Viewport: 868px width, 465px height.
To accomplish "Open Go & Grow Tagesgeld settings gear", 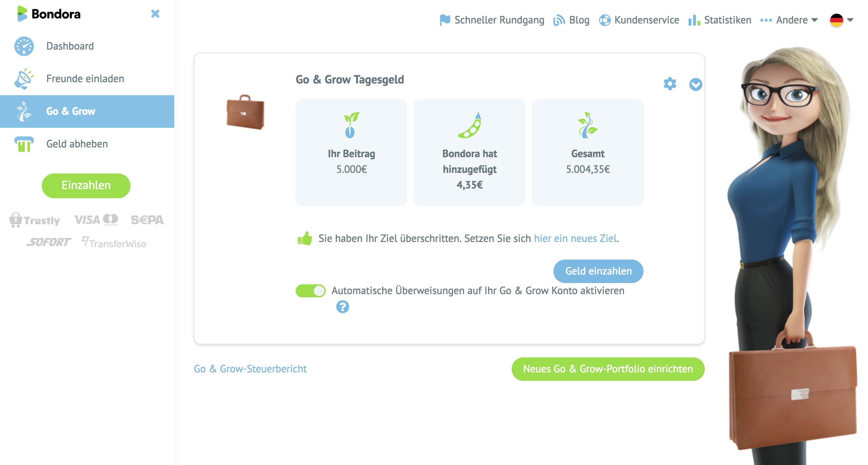I will (670, 84).
